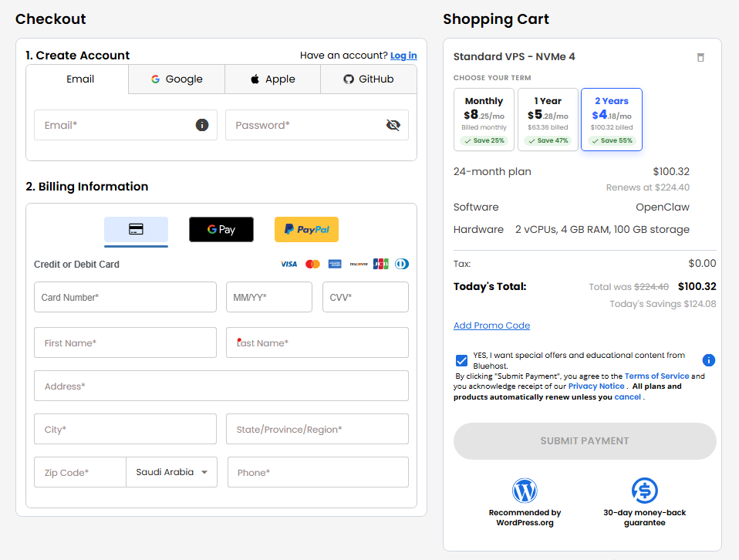Choose Google Pay payment option
The height and width of the screenshot is (560, 739).
point(221,230)
